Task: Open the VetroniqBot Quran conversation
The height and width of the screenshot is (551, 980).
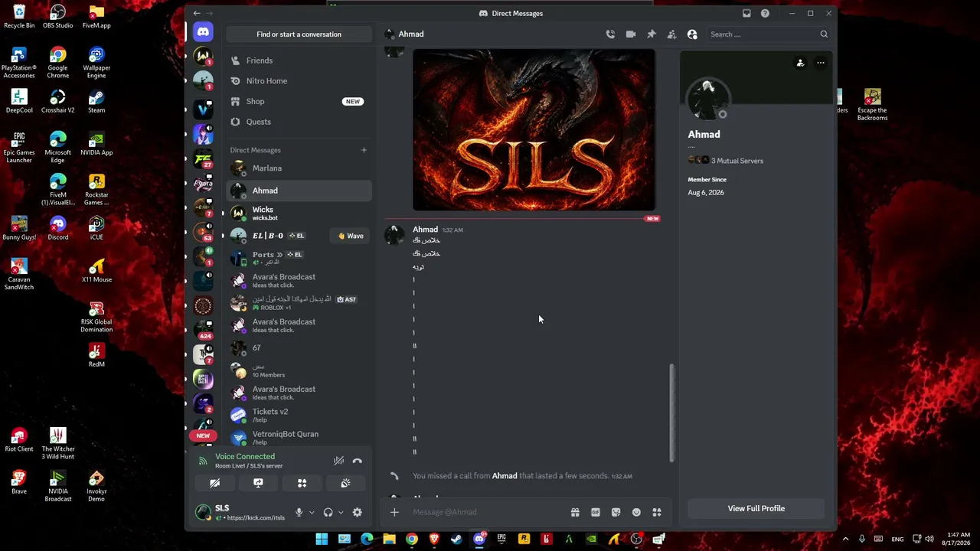Action: (299, 438)
